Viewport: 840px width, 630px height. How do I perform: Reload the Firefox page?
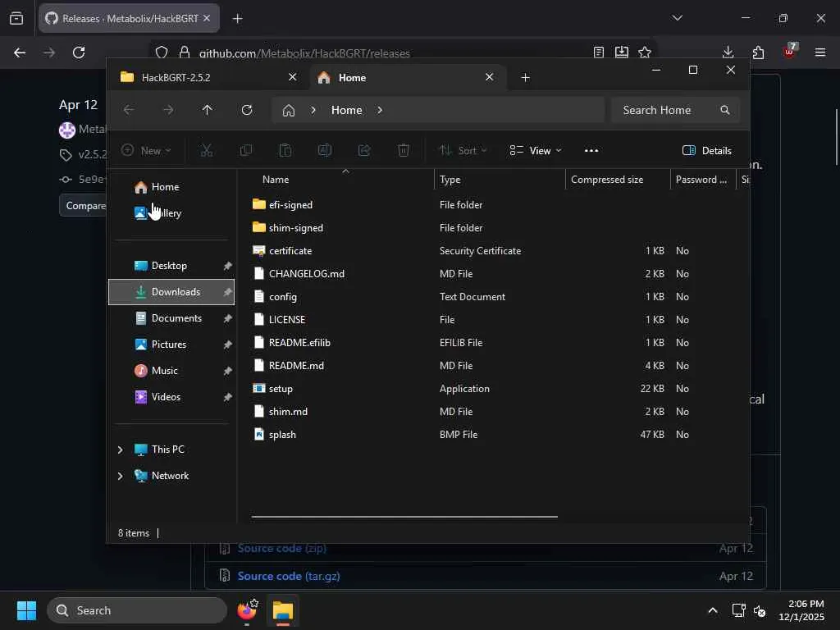point(79,52)
